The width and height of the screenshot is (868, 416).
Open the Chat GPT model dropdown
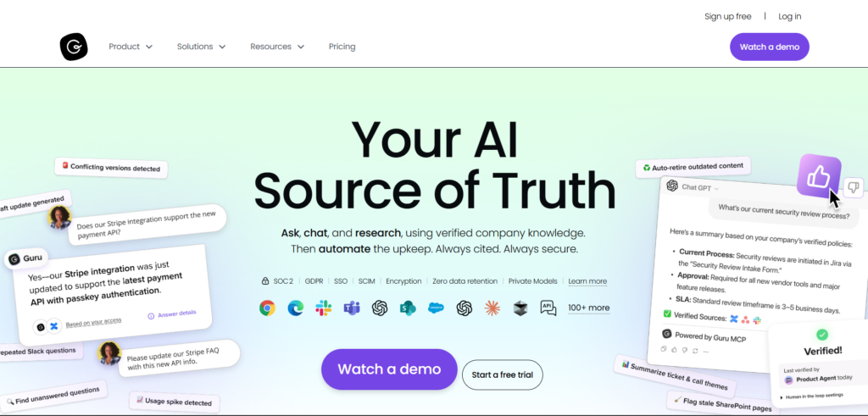[700, 187]
